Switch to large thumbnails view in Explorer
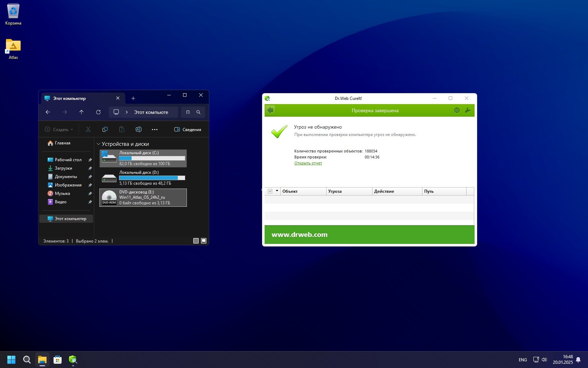 pyautogui.click(x=204, y=241)
